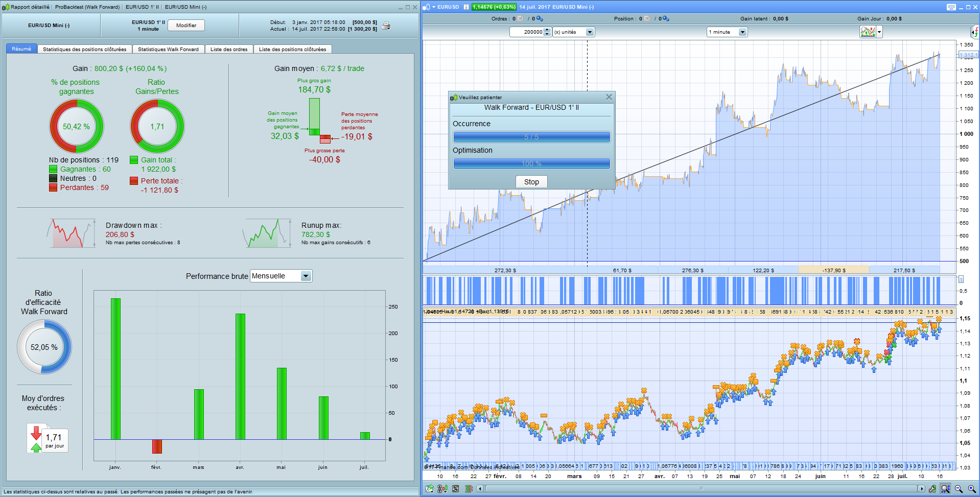
Task: Open the 1 minute timeframe dropdown
Action: point(727,32)
